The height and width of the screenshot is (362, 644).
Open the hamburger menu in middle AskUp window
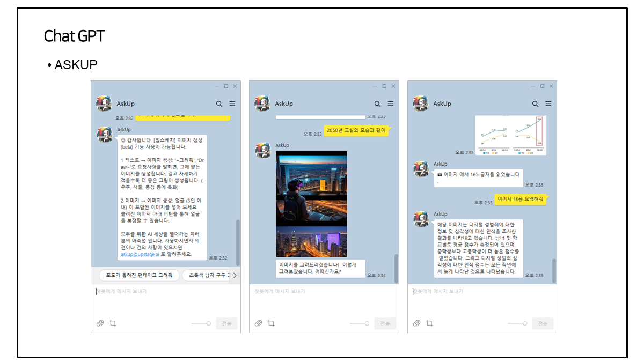391,104
